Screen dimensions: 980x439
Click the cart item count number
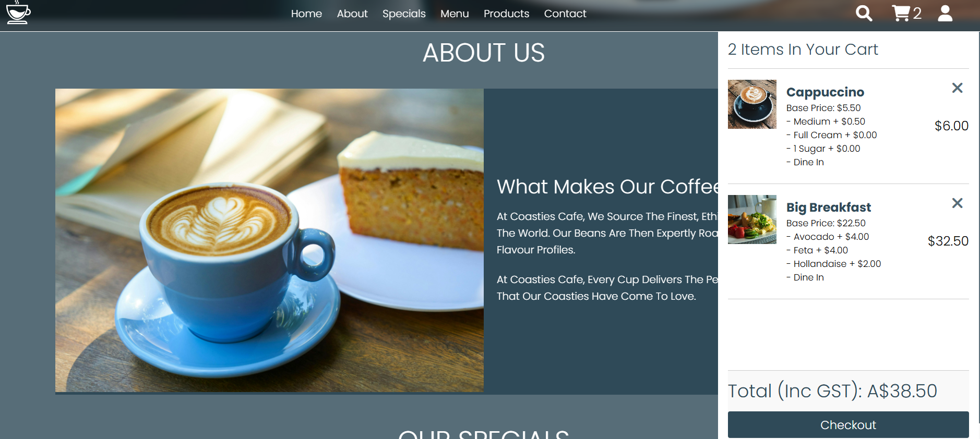click(x=917, y=14)
